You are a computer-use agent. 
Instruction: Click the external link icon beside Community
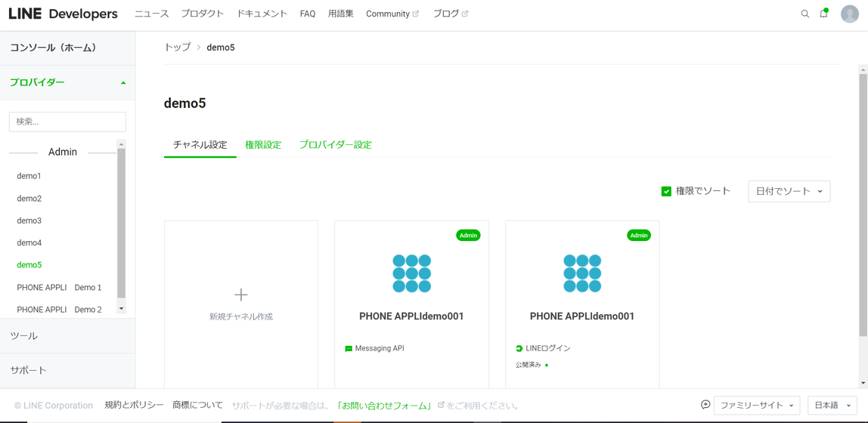coord(416,14)
